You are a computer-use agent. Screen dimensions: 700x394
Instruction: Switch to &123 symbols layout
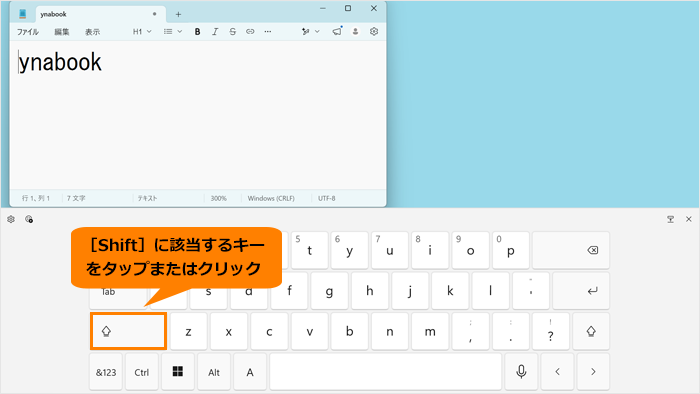[x=106, y=372]
